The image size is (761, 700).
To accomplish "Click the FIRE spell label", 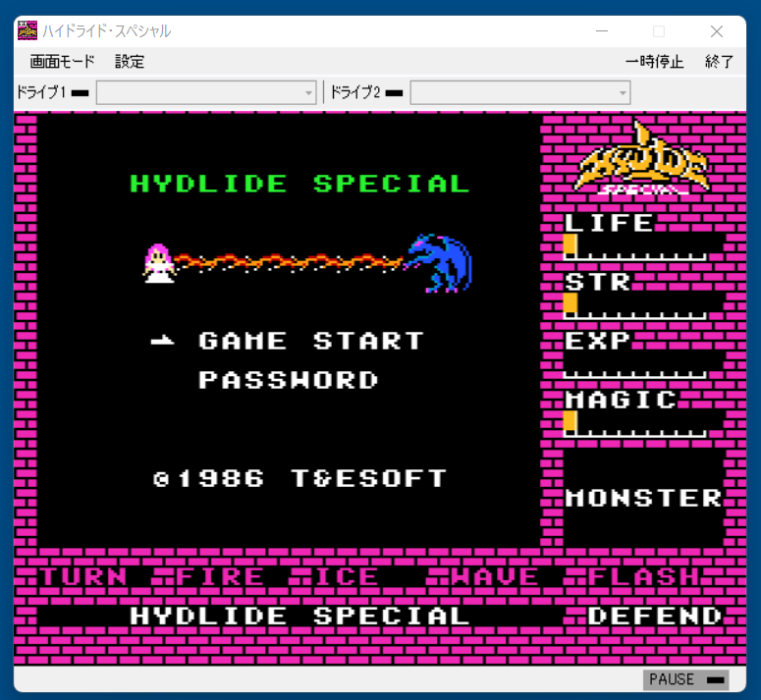I will (x=220, y=576).
